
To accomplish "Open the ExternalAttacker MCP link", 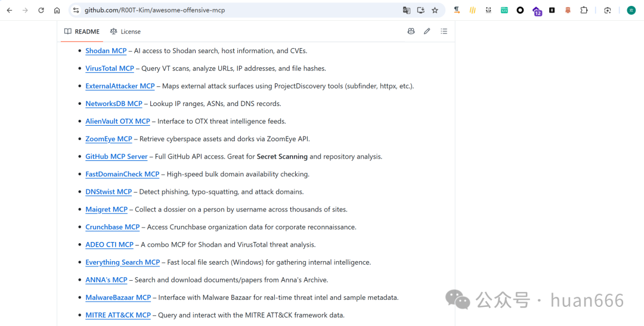I will click(120, 86).
